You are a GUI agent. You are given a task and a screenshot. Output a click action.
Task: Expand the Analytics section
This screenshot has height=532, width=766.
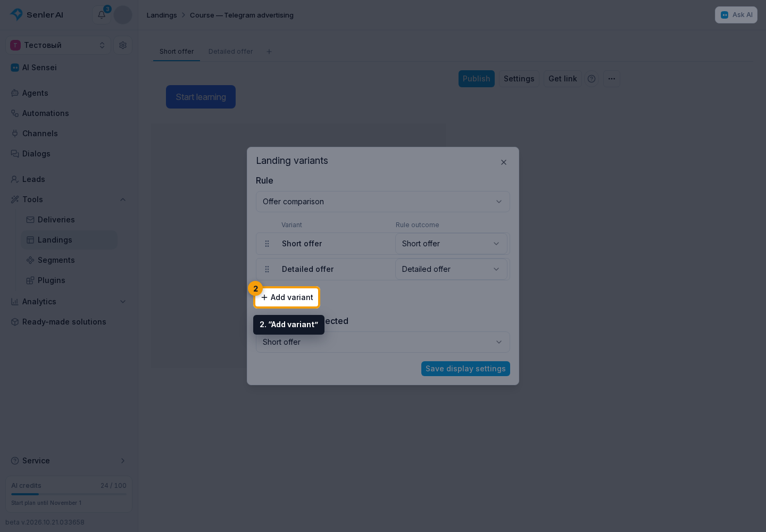click(123, 302)
